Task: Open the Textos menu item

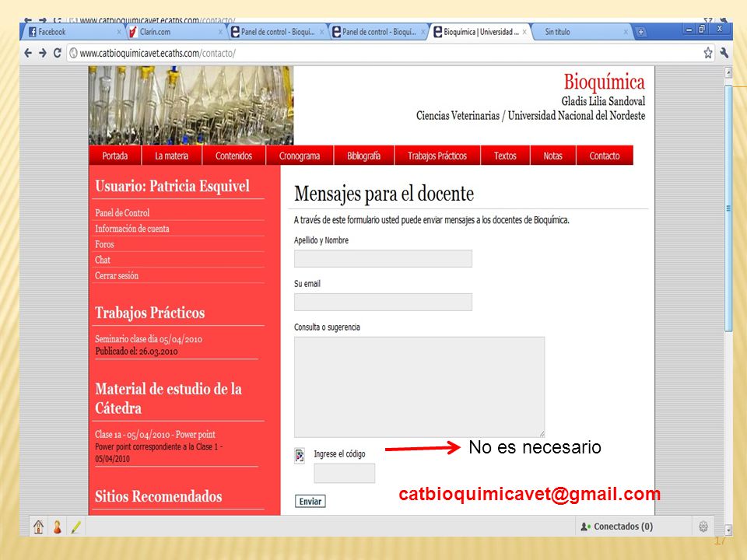Action: coord(505,156)
